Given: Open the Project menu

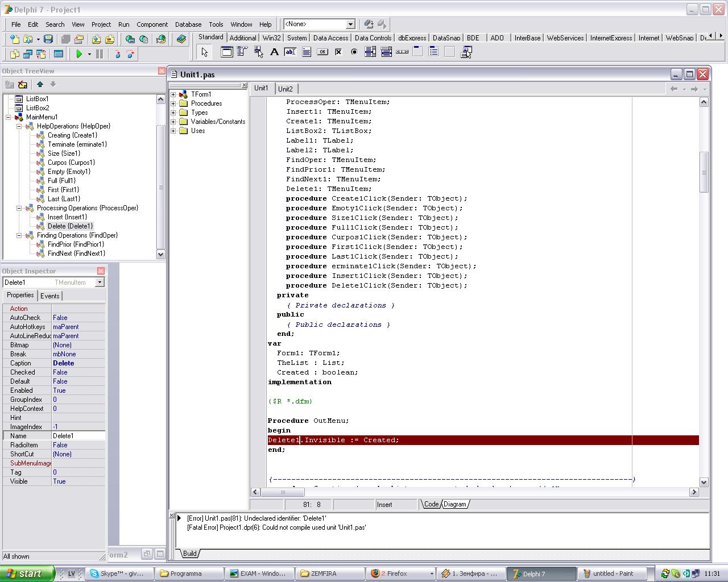Looking at the screenshot, I should point(101,24).
